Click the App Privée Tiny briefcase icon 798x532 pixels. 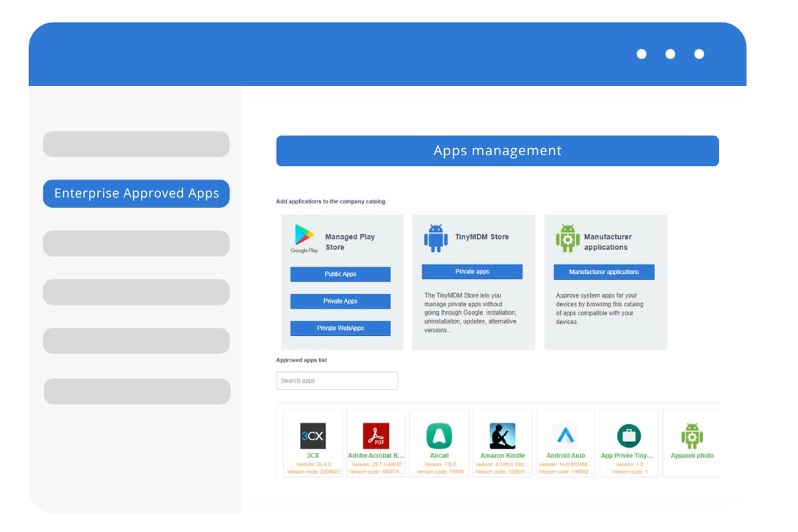pyautogui.click(x=629, y=436)
